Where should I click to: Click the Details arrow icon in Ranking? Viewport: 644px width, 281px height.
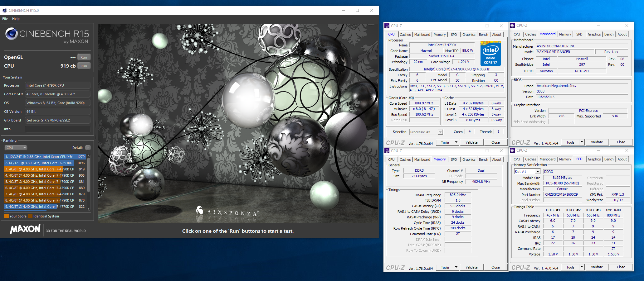[x=88, y=148]
